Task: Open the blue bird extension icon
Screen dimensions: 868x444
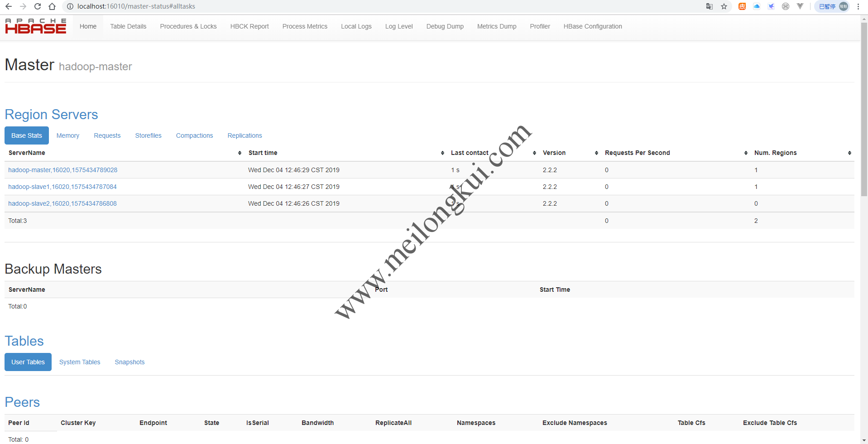Action: tap(771, 6)
